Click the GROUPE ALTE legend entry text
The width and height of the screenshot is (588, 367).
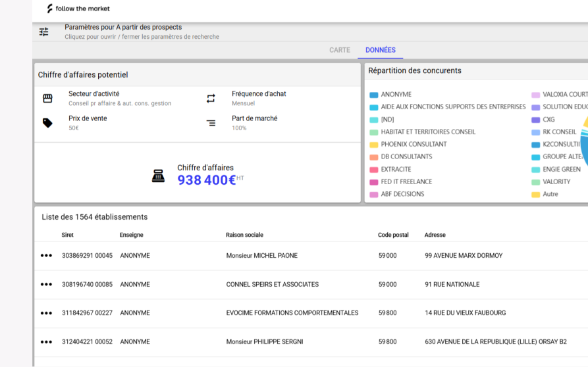click(562, 157)
